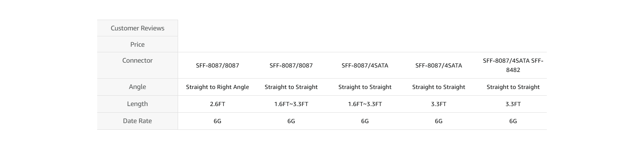Screen dimensions: 644x165
Task: Select Straight to Straight in third product column
Action: click(x=365, y=87)
